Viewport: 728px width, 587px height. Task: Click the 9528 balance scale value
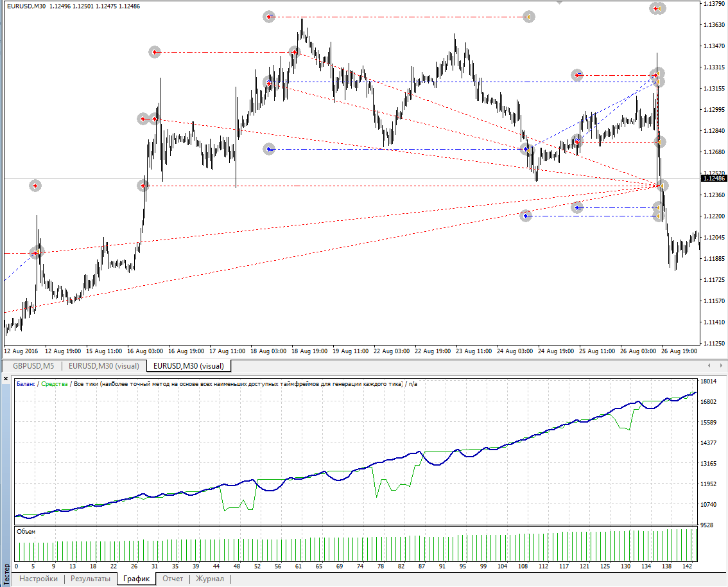coord(707,525)
